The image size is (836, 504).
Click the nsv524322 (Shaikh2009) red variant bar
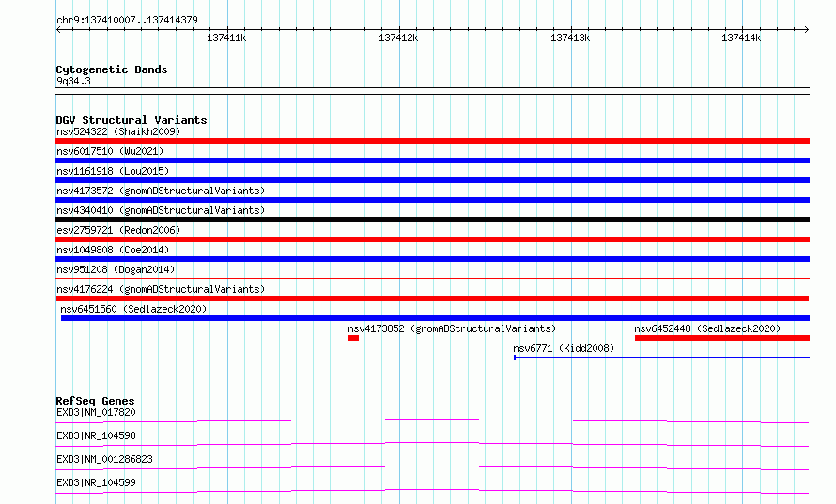pyautogui.click(x=432, y=141)
